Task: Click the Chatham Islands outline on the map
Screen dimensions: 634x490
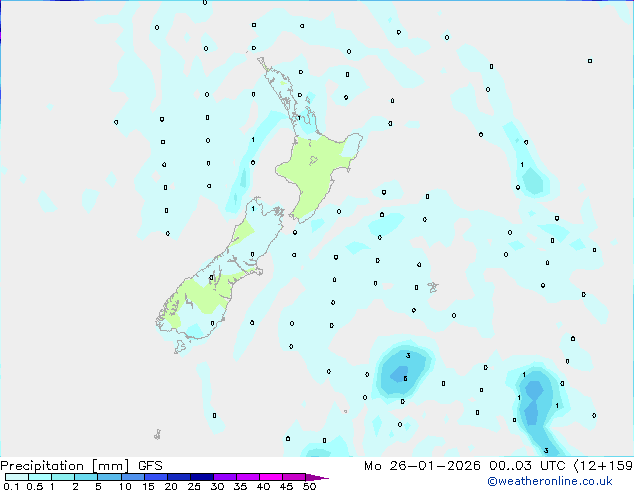Action: click(x=433, y=287)
